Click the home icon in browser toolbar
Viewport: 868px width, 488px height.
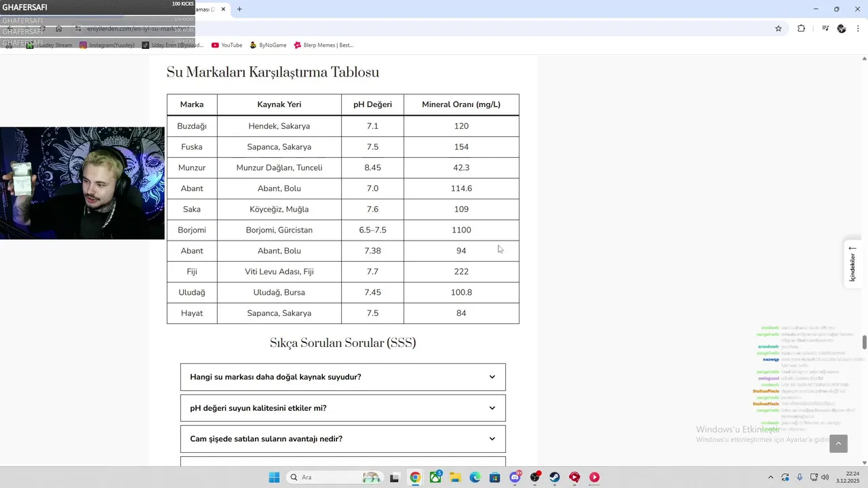[59, 28]
